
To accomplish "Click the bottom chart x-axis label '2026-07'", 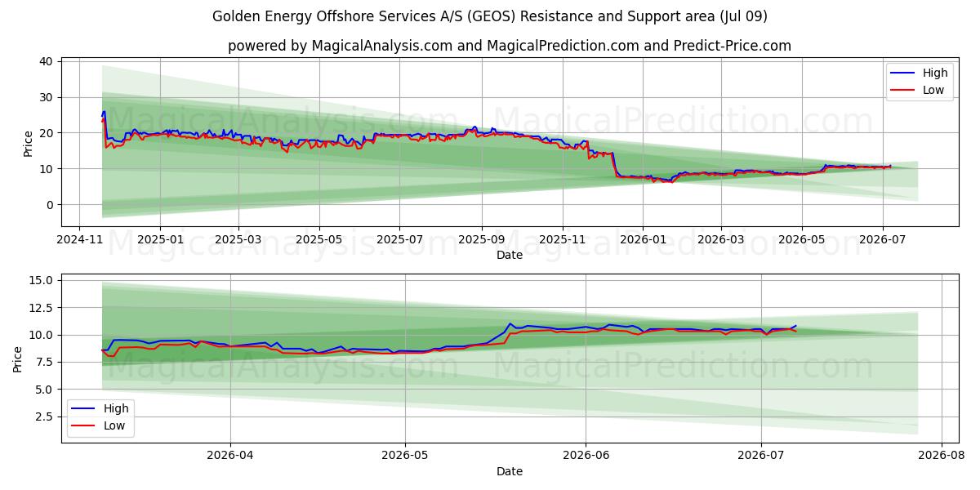I will (761, 457).
